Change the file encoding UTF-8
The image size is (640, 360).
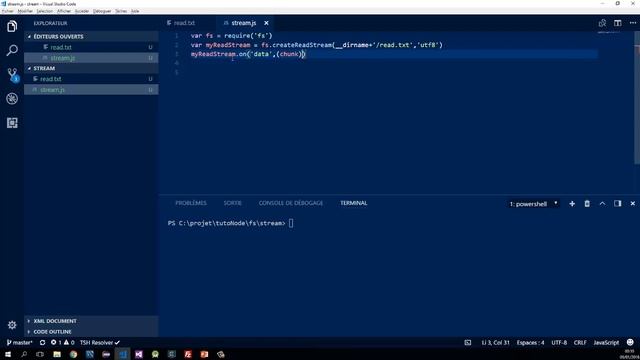[x=559, y=342]
